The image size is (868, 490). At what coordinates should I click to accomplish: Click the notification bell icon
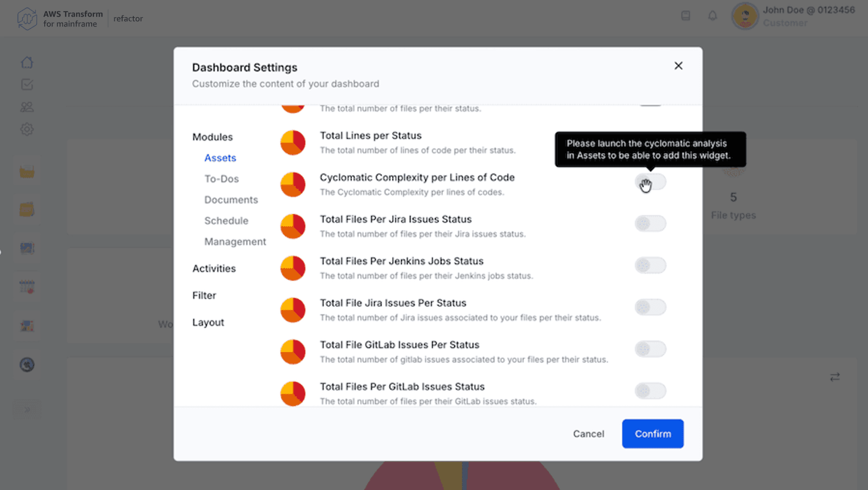point(712,16)
